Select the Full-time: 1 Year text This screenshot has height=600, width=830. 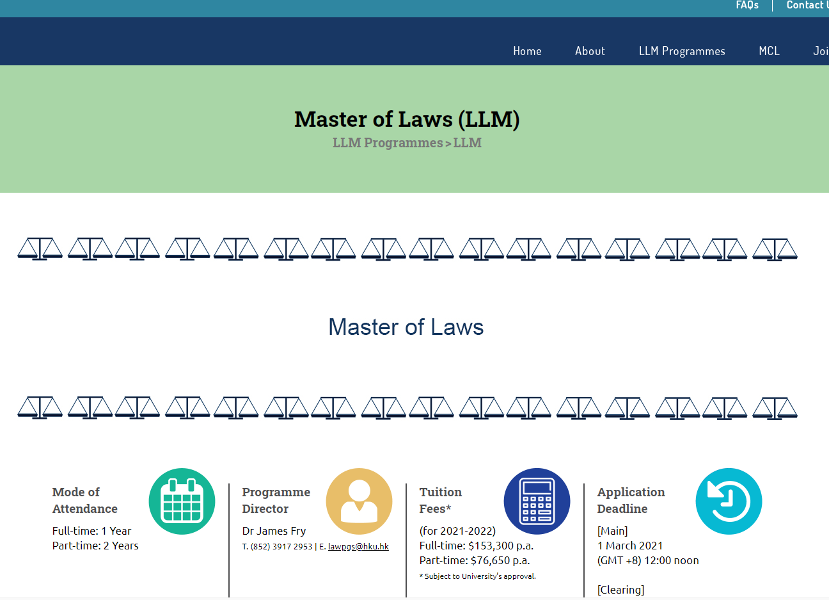pyautogui.click(x=92, y=531)
